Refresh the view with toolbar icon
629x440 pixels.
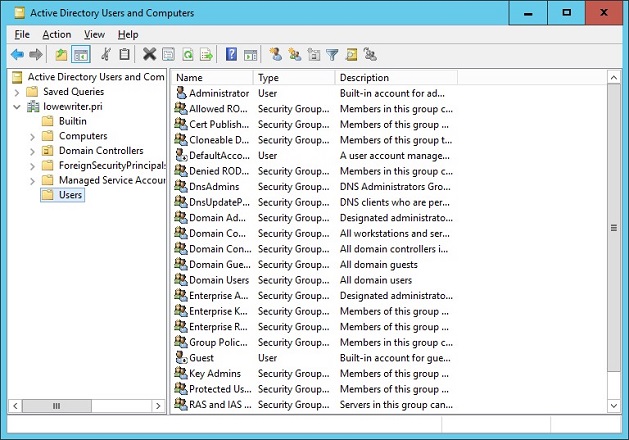[x=187, y=54]
